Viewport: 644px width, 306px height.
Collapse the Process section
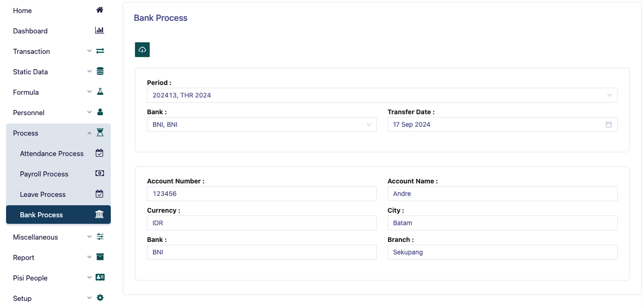(x=89, y=133)
